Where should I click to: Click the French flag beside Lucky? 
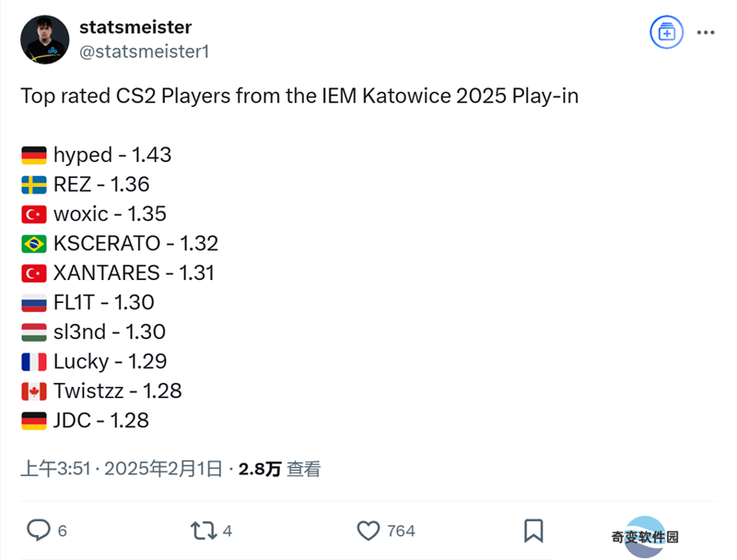(34, 362)
